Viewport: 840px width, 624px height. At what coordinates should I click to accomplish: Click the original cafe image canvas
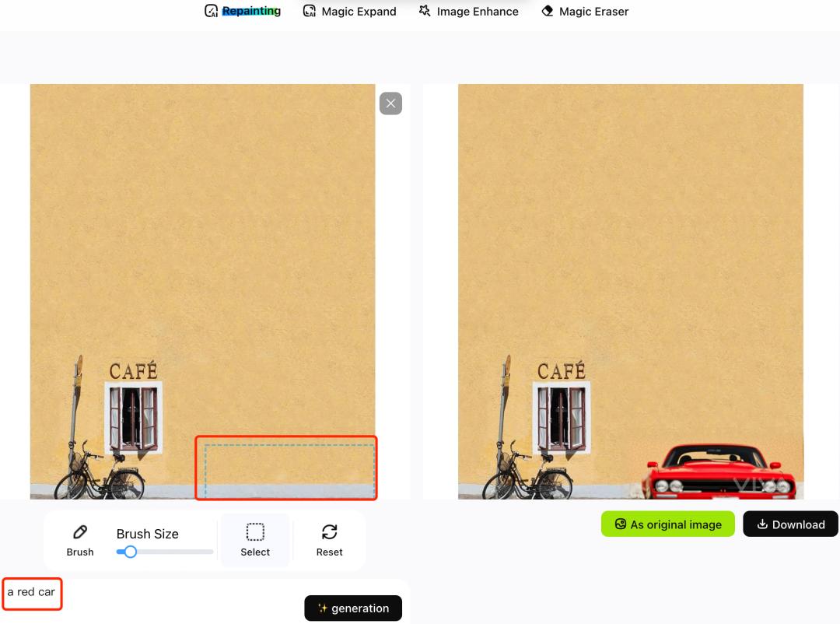click(202, 291)
